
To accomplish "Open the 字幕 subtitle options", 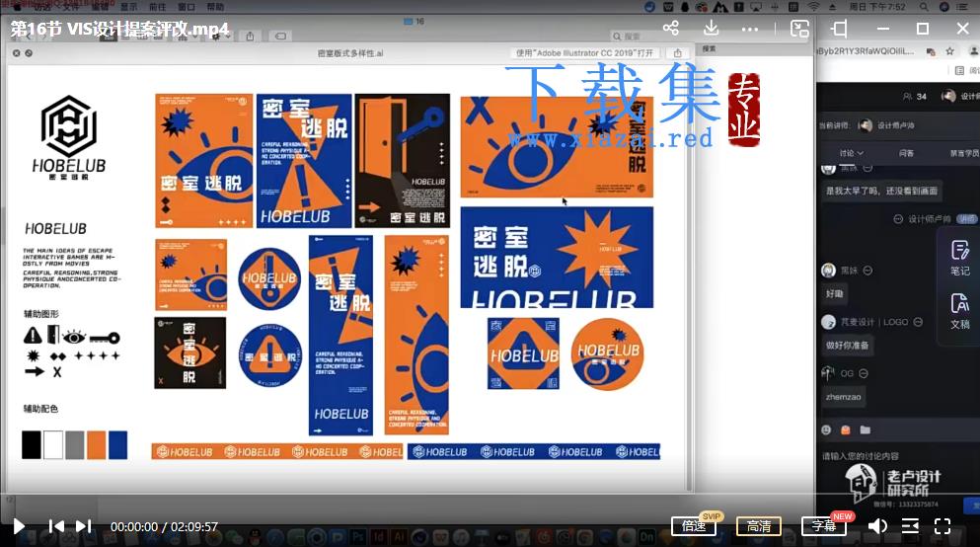I will pyautogui.click(x=824, y=526).
